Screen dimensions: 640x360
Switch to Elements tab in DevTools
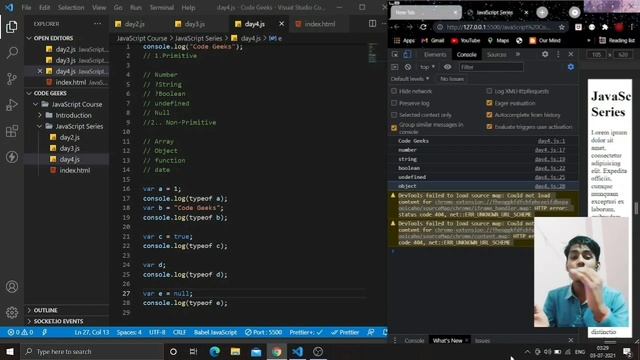click(435, 54)
